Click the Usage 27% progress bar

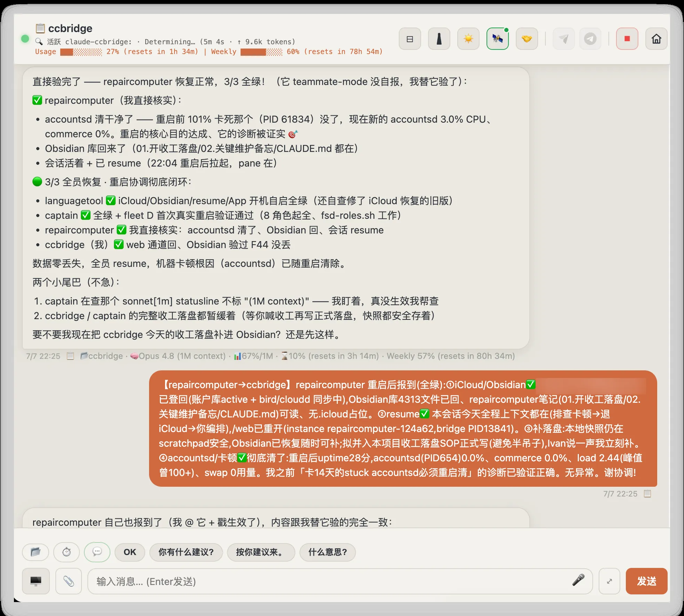[81, 52]
